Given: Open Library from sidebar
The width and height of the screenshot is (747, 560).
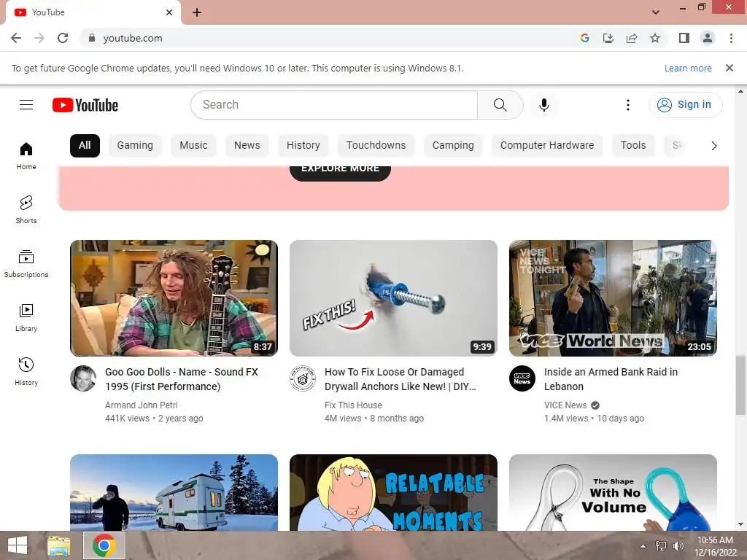Looking at the screenshot, I should [26, 317].
